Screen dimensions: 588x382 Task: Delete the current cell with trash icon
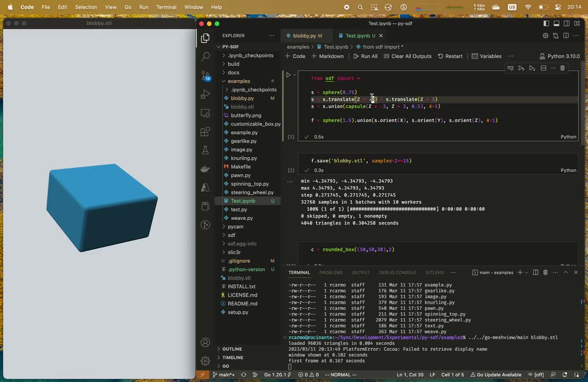pyautogui.click(x=563, y=68)
